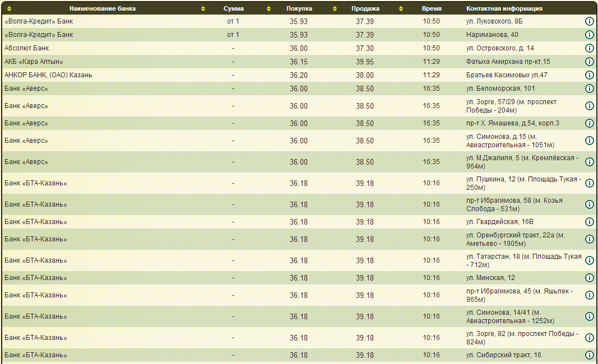Click address ул. Беломорская, 101
Screen dimensions: 598x364
point(500,88)
